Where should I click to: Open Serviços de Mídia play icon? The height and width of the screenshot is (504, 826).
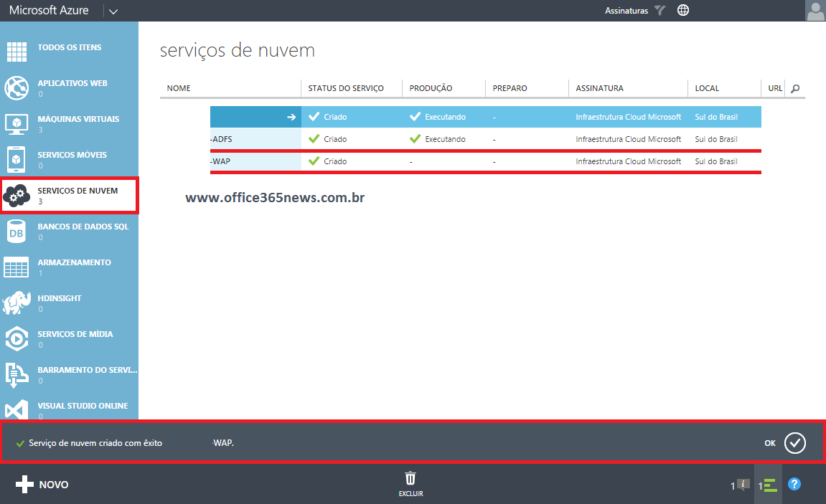pyautogui.click(x=17, y=339)
